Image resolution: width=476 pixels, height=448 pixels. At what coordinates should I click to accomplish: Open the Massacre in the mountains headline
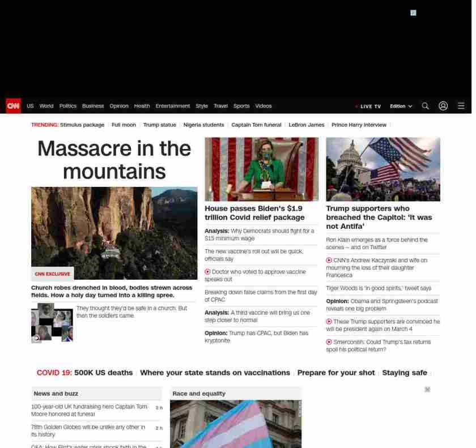(114, 160)
